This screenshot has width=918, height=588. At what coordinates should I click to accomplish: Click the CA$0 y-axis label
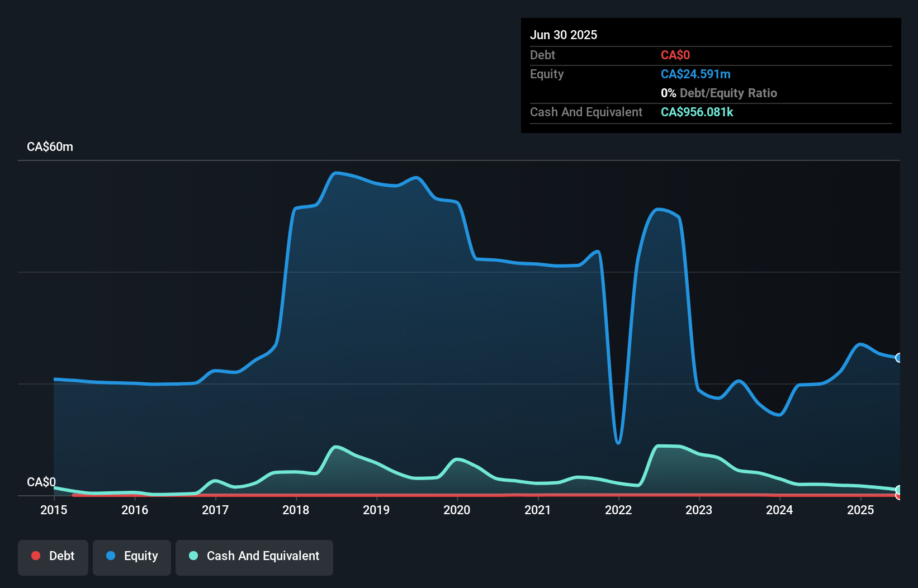click(x=41, y=482)
